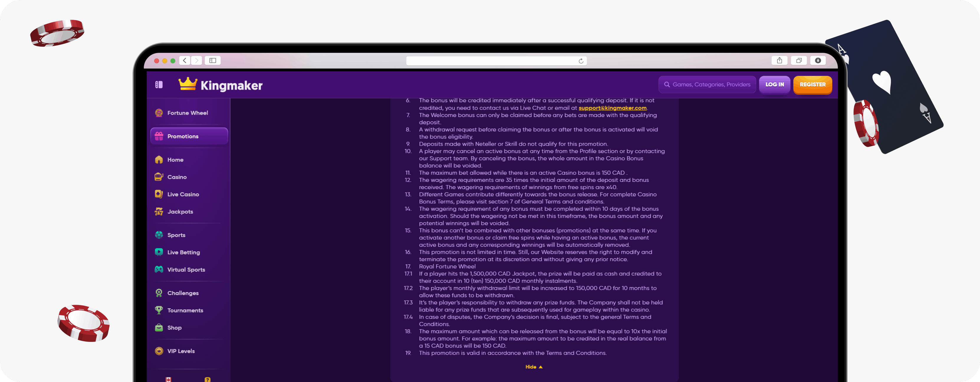Click the LOG IN button
980x382 pixels.
tap(775, 85)
